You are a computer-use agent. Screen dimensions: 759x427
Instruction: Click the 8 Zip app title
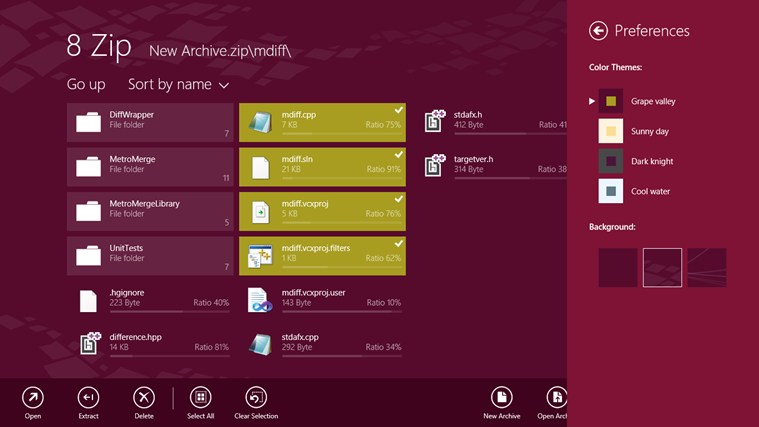coord(99,46)
